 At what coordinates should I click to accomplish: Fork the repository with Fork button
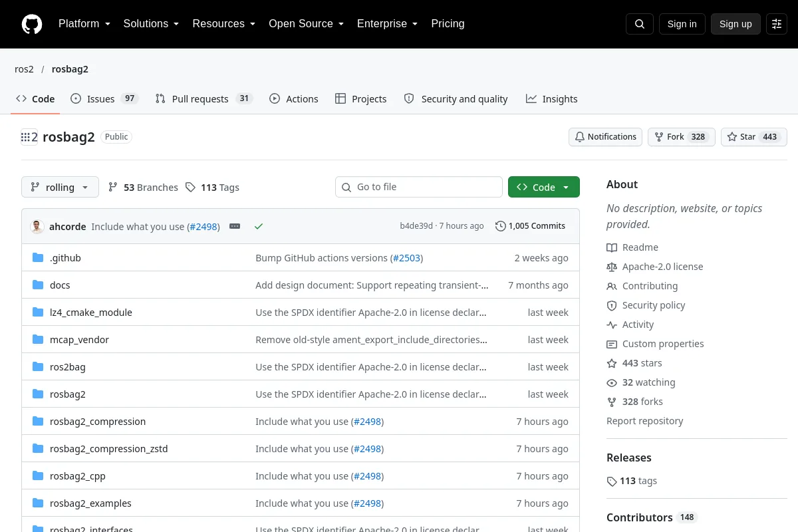(681, 137)
